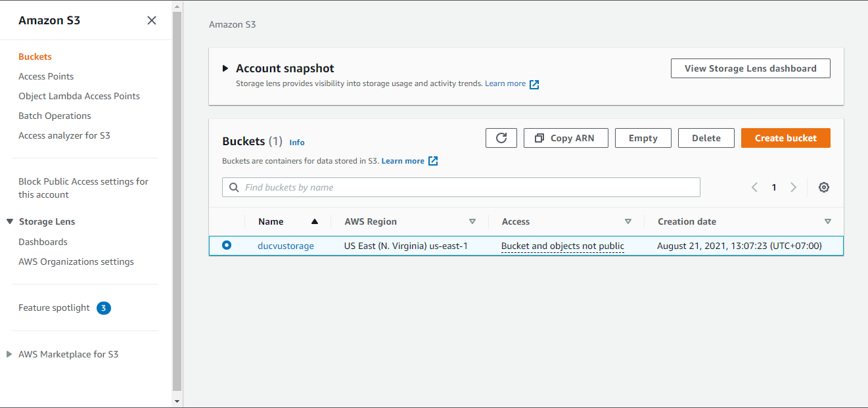Expand AWS Marketplace for S3
Screen dimensions: 868x408
(x=9, y=354)
